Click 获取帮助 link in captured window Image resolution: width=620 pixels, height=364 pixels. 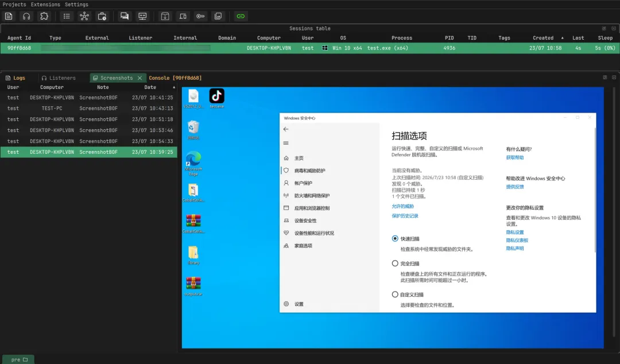515,157
